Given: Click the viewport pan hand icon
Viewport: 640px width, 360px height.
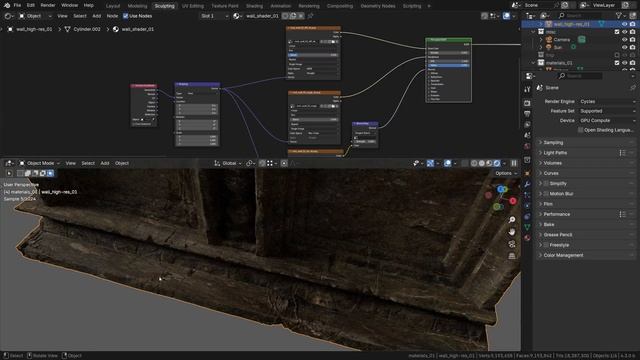Looking at the screenshot, I should pyautogui.click(x=512, y=232).
